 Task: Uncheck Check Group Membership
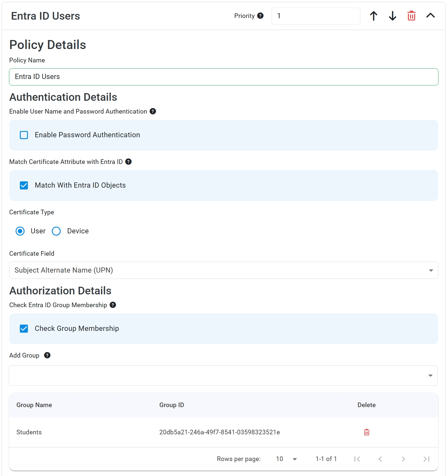[24, 329]
